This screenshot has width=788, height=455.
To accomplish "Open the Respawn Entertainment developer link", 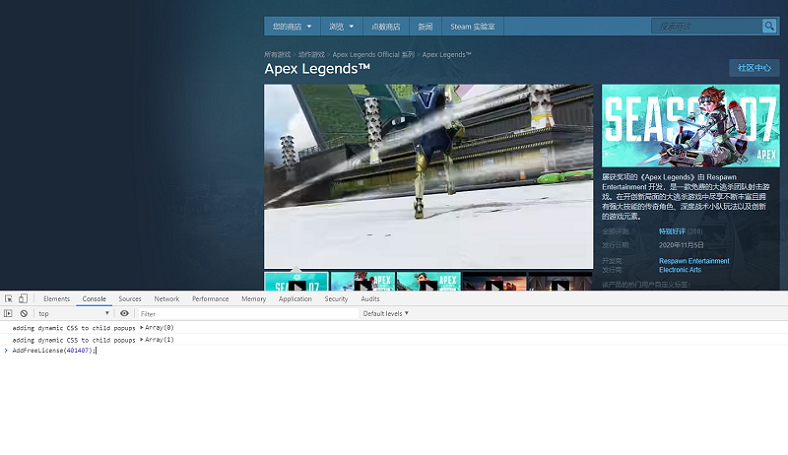I will pyautogui.click(x=694, y=261).
